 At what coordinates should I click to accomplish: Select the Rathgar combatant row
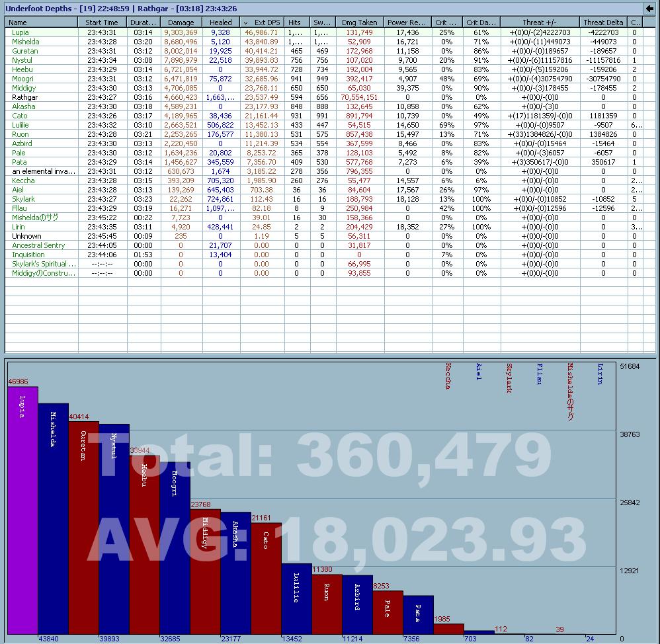click(x=330, y=97)
